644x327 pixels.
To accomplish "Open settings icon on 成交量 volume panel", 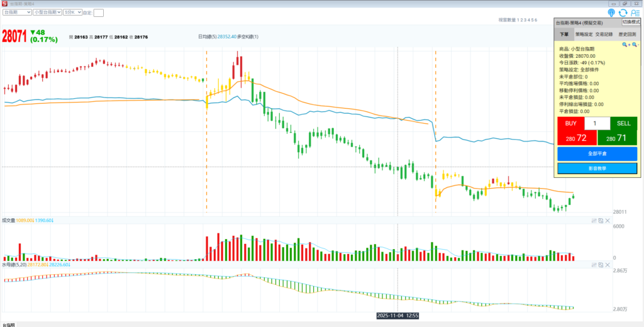I will [594, 221].
